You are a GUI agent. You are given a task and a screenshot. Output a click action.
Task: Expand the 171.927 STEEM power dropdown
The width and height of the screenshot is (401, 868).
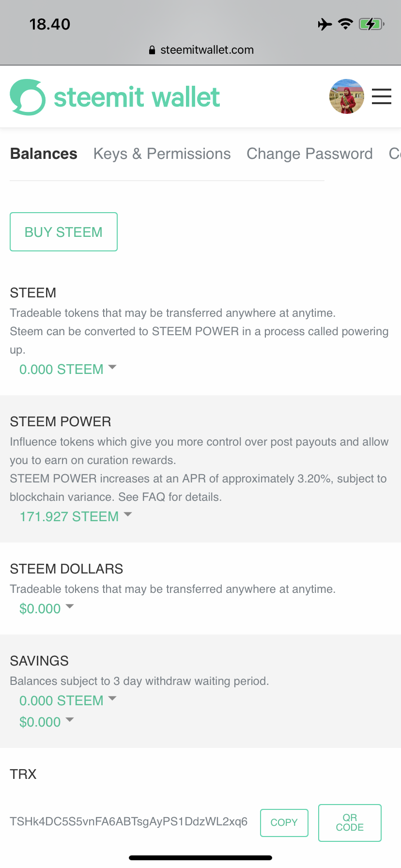point(76,516)
